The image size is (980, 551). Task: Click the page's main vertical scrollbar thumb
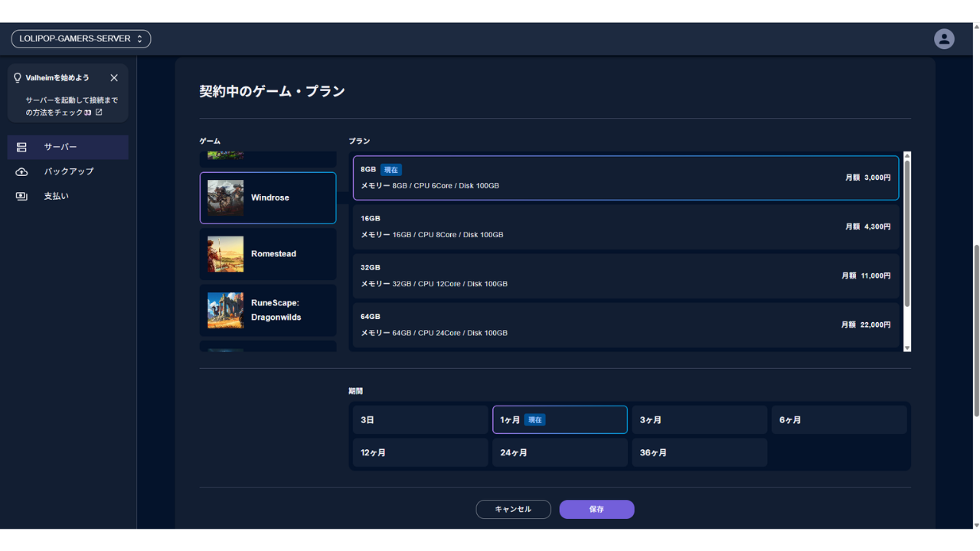[976, 331]
